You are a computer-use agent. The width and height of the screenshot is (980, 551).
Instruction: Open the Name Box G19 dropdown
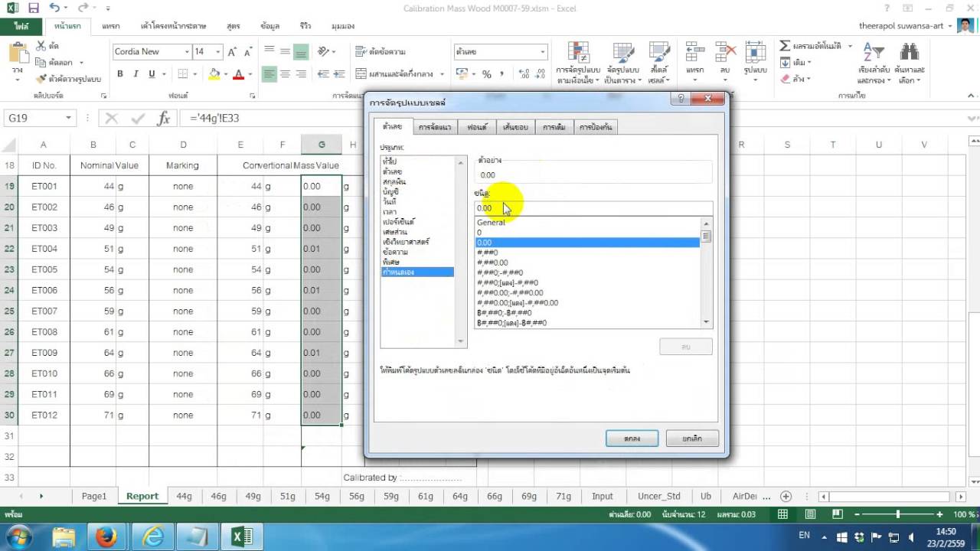69,118
